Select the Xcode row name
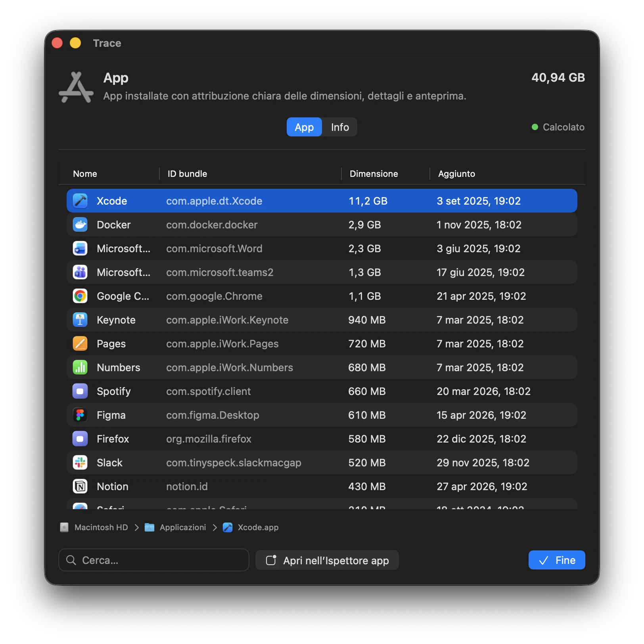Screen dimensions: 644x644 (x=112, y=201)
